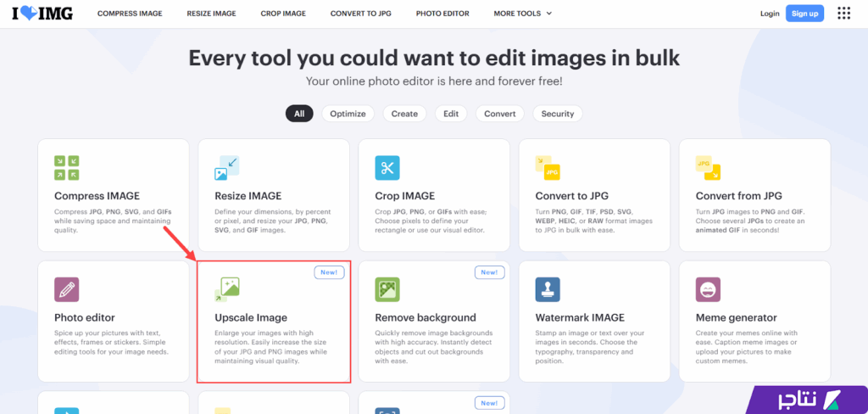Click the Upscale Image icon

coord(226,289)
